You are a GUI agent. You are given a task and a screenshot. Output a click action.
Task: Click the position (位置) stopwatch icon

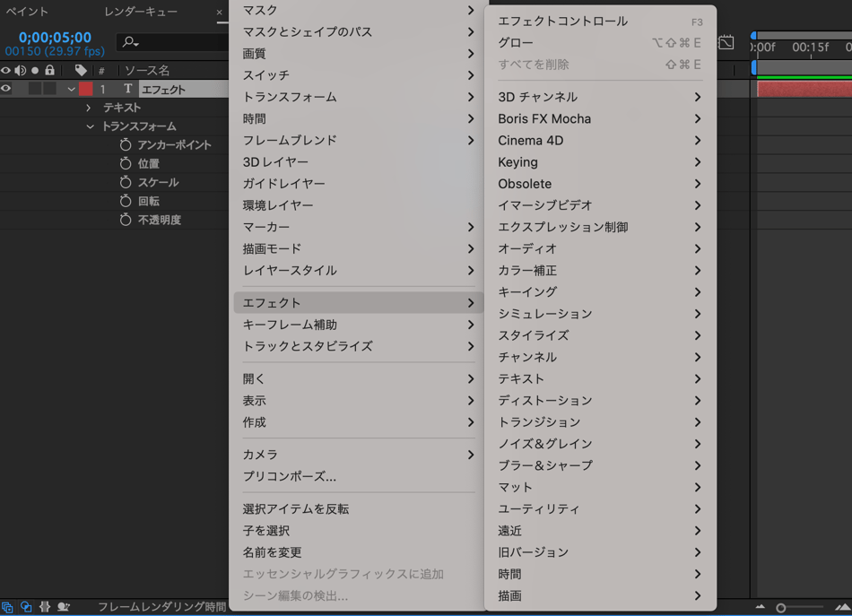point(126,164)
